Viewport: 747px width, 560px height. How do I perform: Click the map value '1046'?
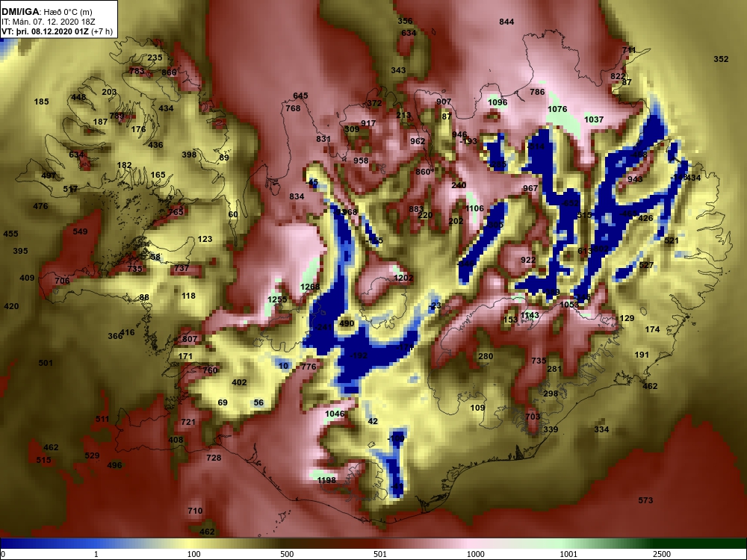coord(335,414)
